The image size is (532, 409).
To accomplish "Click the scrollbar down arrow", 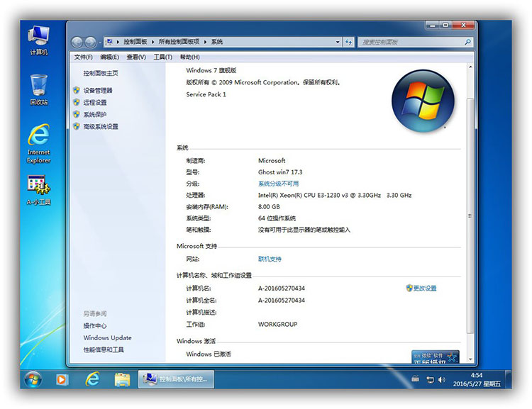I will pos(470,359).
